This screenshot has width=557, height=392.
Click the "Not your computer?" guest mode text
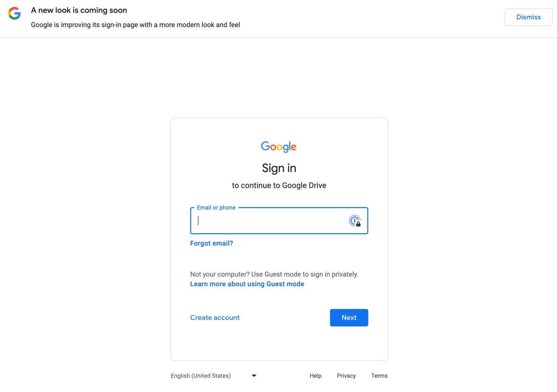[274, 274]
